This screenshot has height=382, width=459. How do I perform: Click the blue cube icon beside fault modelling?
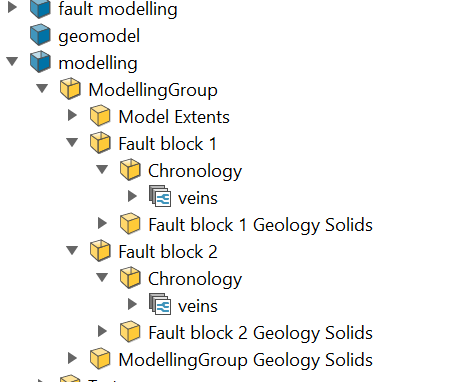coord(40,8)
